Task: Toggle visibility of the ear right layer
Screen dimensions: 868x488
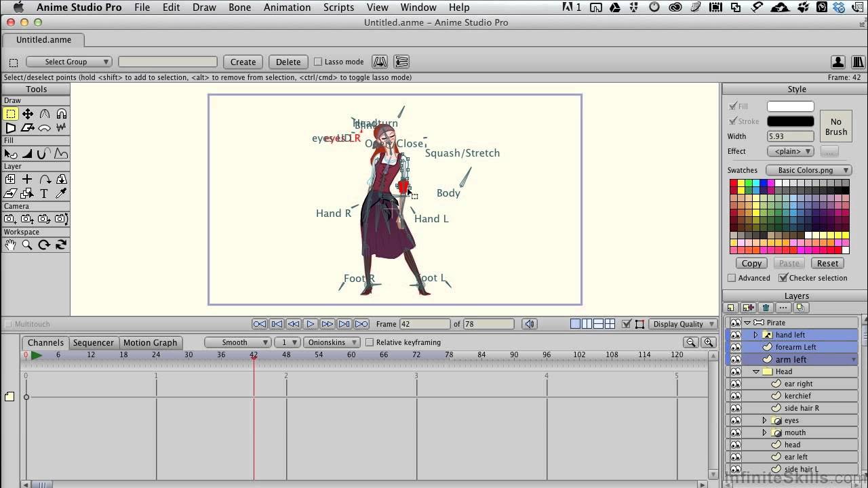Action: point(735,384)
